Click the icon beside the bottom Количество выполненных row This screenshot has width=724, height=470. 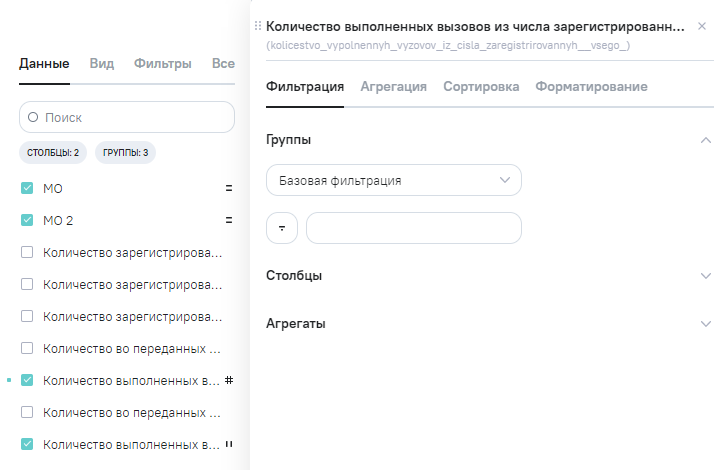pos(229,444)
